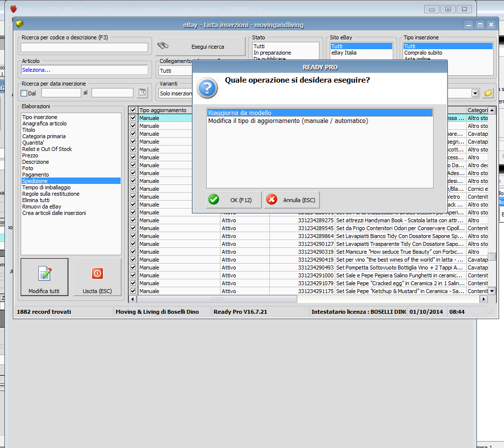Click the Esegui ricerca button
The height and width of the screenshot is (448, 504).
tap(201, 47)
